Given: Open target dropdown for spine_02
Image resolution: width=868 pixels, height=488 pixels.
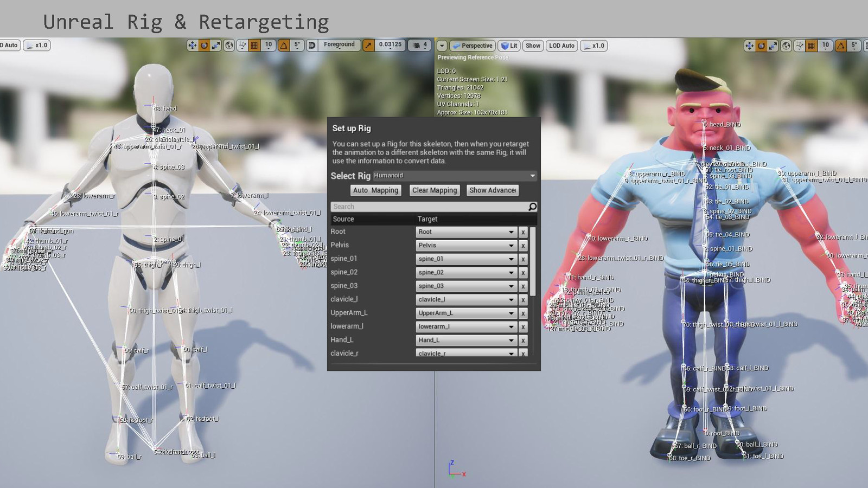Looking at the screenshot, I should (466, 273).
